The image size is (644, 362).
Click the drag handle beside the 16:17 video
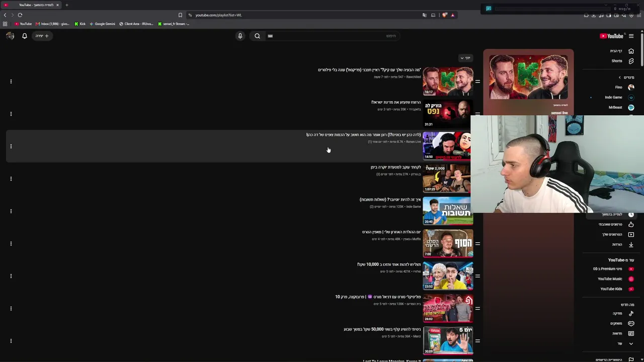click(477, 81)
